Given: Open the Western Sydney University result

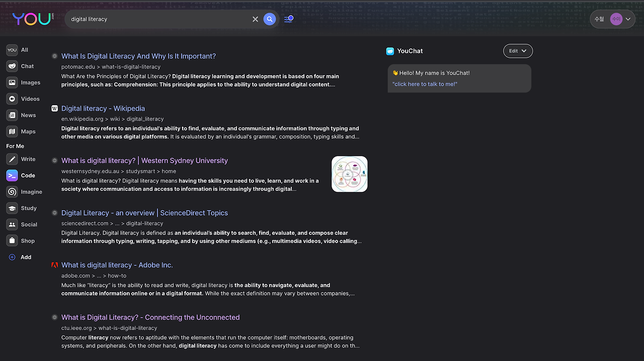Looking at the screenshot, I should 144,161.
